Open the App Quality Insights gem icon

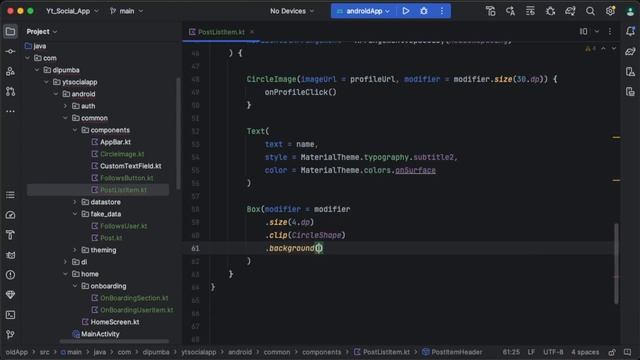(x=10, y=295)
